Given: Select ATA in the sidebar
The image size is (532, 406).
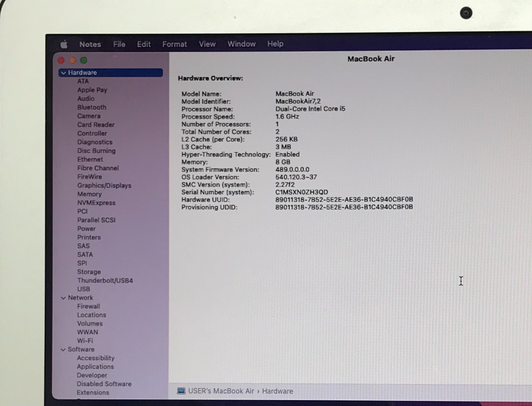Looking at the screenshot, I should coord(83,81).
